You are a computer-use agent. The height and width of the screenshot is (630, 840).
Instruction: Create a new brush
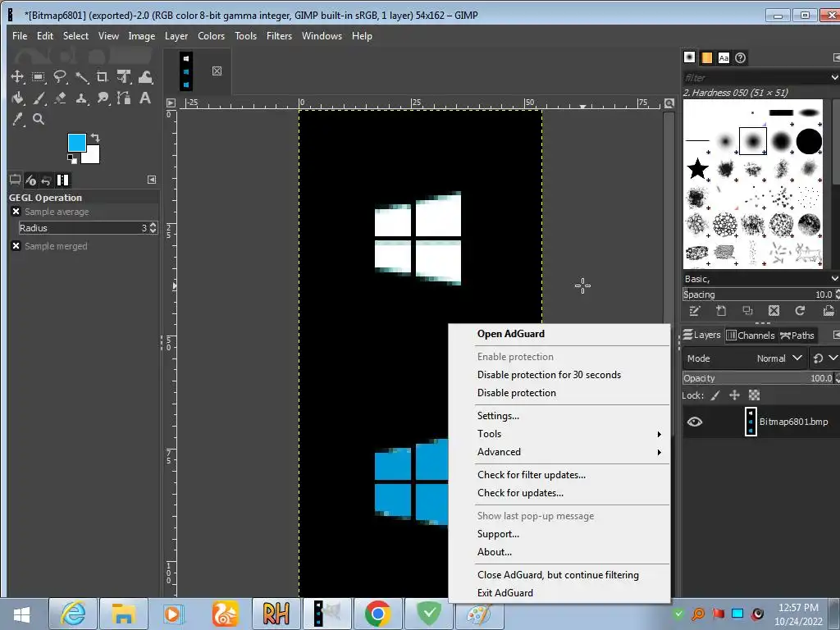[x=721, y=311]
